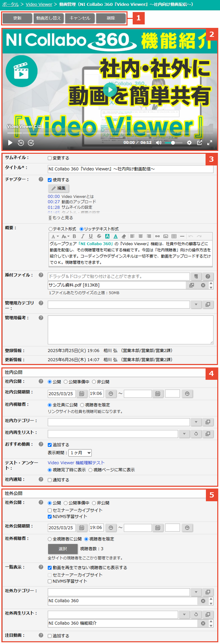Screen dimensions: 220x644
Task: Go to the ポータル breadcrumb link
Action: 11,4
